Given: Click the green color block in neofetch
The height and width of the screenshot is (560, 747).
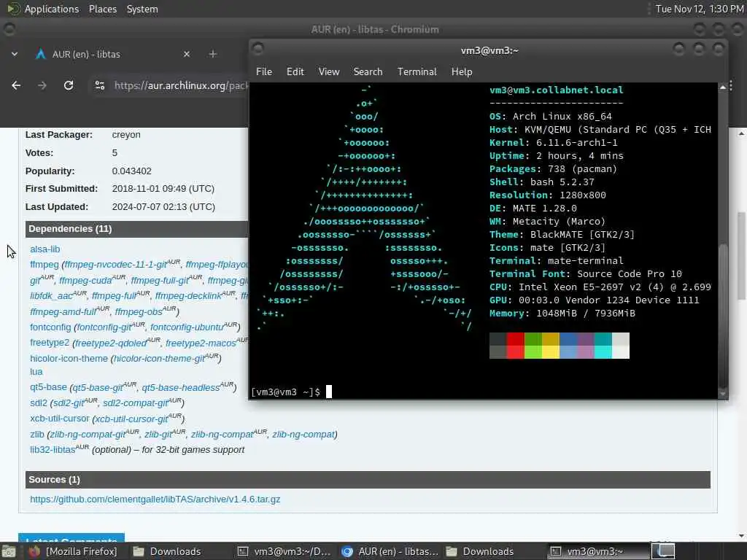Looking at the screenshot, I should (533, 345).
